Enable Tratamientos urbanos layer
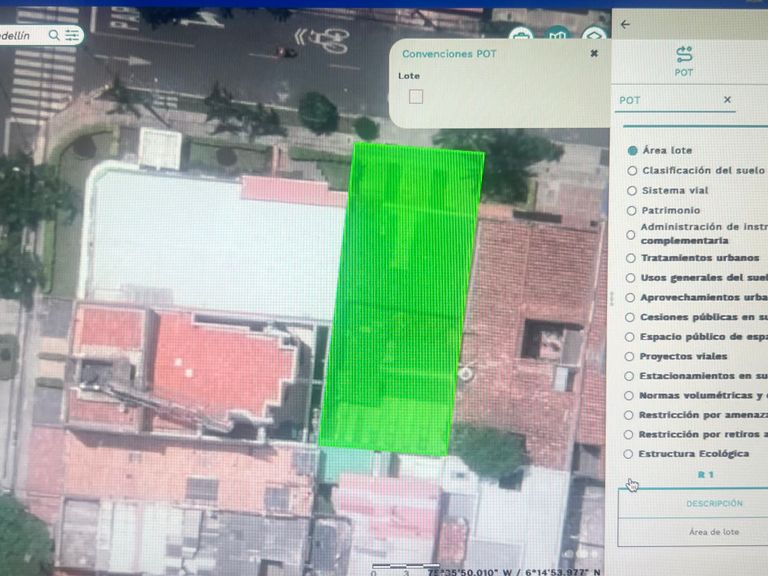The width and height of the screenshot is (768, 576). (x=631, y=258)
